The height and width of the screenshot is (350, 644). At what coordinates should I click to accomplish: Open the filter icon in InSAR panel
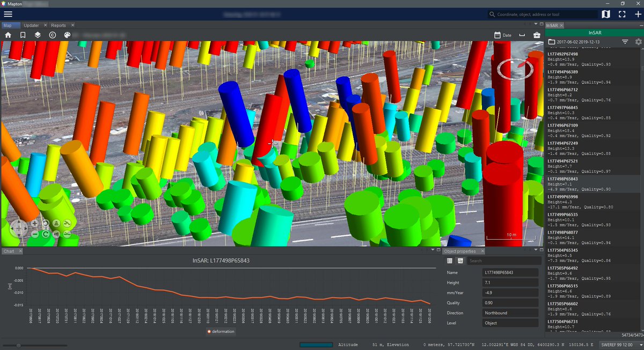pos(625,42)
